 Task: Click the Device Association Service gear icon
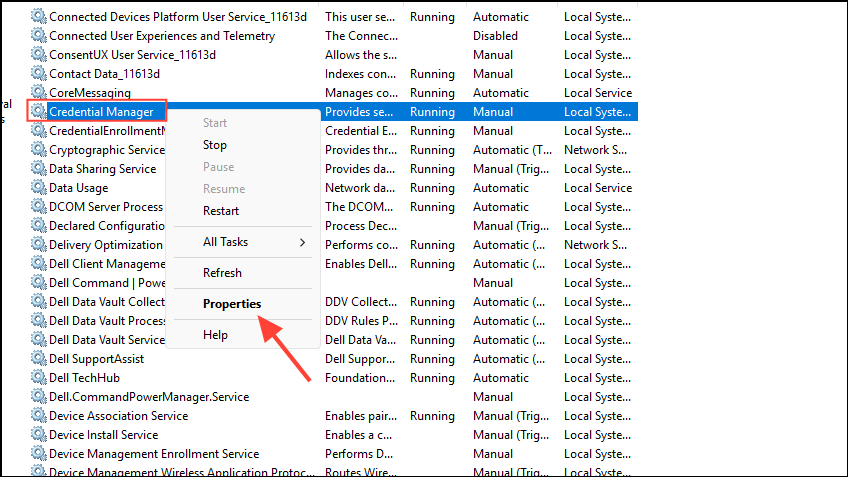point(39,416)
